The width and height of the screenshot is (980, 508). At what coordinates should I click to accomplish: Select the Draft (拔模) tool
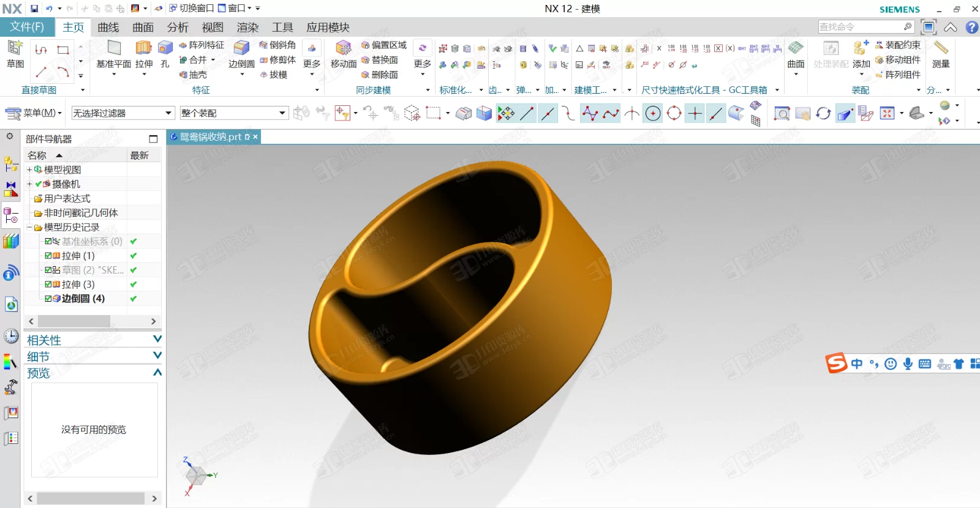coord(274,75)
